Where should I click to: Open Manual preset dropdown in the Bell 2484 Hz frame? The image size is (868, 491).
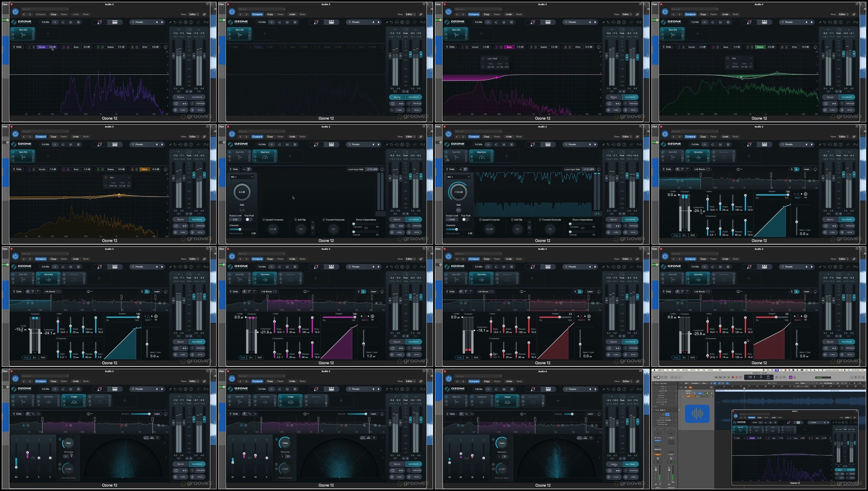44,131
